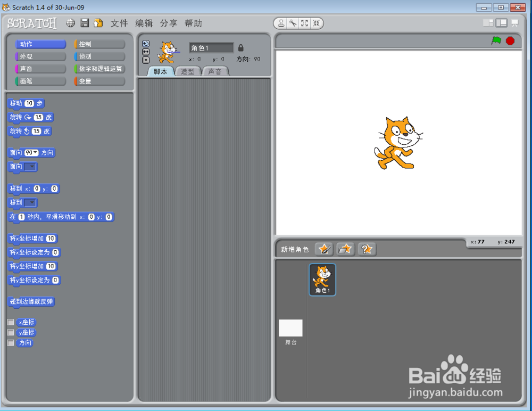The width and height of the screenshot is (532, 411).
Task: Click the sprite preview cat in header
Action: tap(168, 52)
